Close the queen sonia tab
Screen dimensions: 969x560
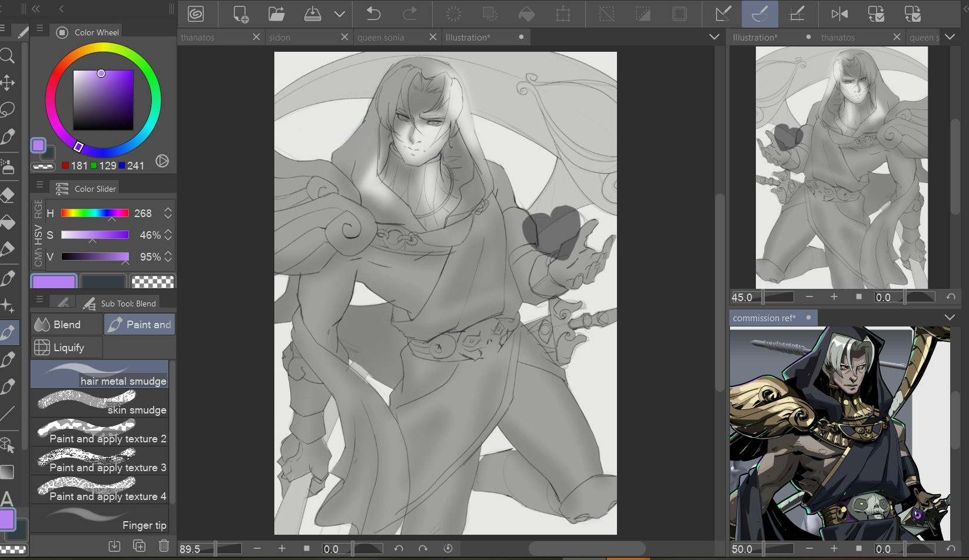(x=433, y=37)
